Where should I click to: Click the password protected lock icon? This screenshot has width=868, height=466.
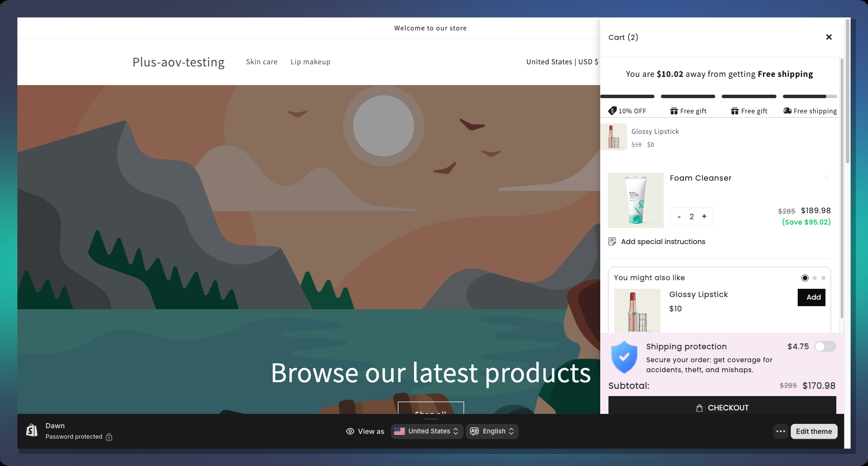coord(109,437)
